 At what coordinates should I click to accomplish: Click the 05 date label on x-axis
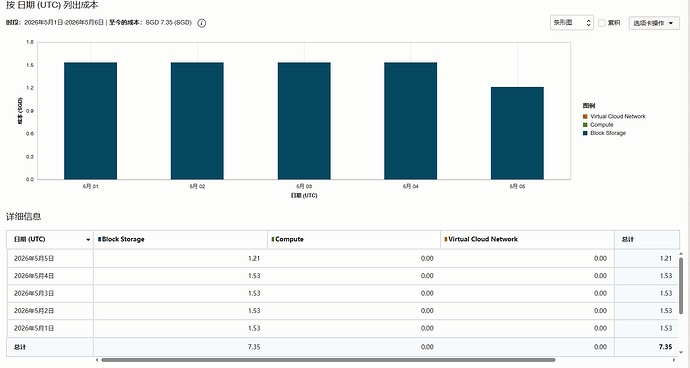518,187
